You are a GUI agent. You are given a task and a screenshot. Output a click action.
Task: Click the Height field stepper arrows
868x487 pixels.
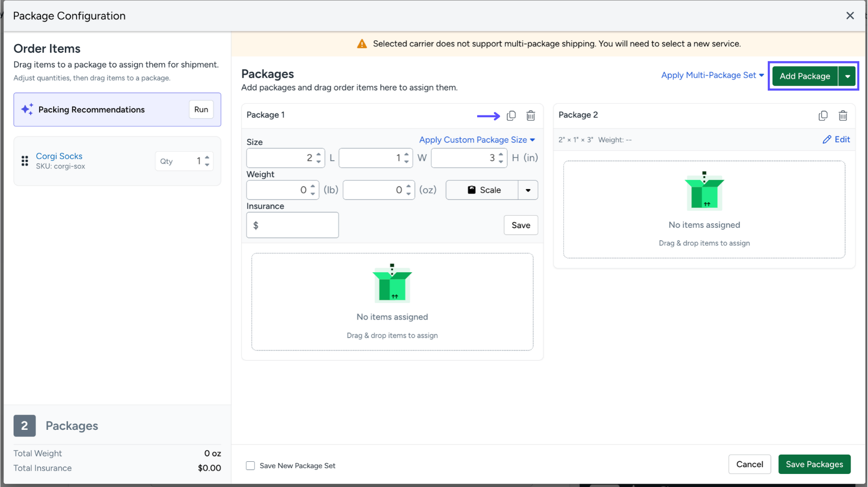(501, 157)
